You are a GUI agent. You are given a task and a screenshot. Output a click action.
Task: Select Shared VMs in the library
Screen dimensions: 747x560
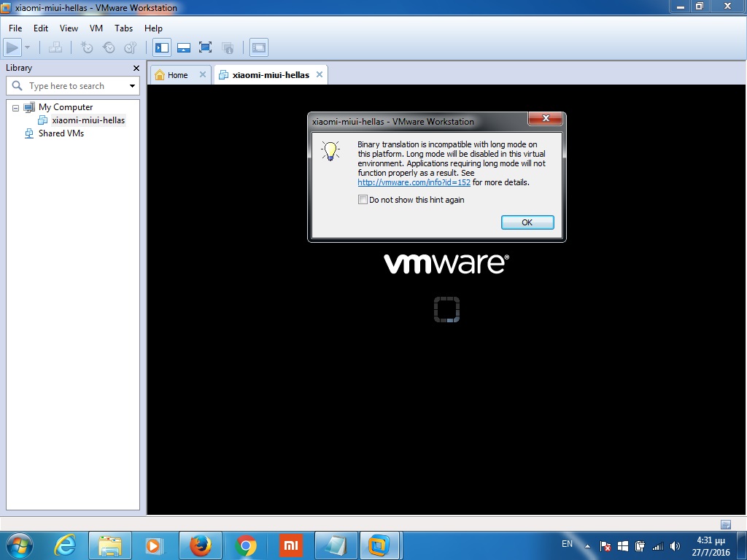pos(61,133)
